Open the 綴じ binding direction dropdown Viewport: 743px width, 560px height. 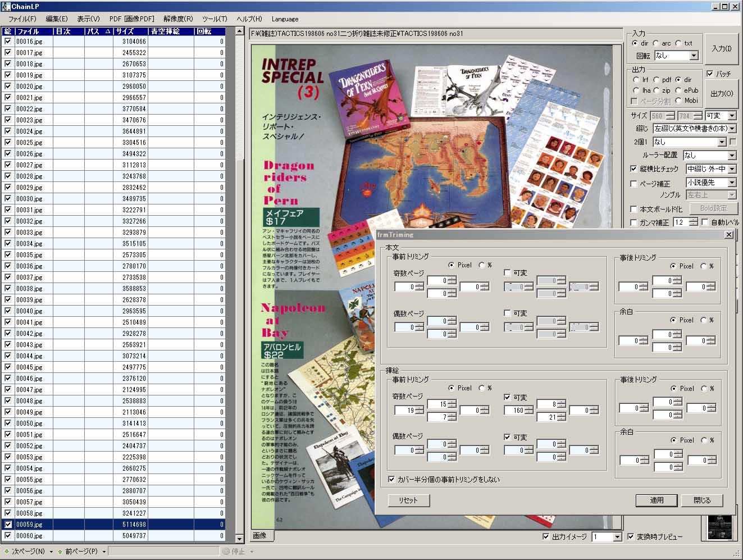(732, 129)
